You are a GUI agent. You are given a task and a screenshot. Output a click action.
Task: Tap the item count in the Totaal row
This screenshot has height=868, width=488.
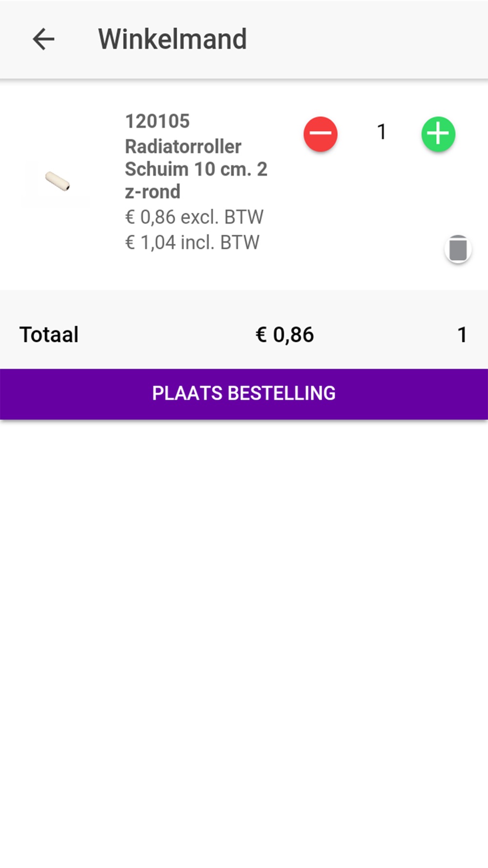462,334
